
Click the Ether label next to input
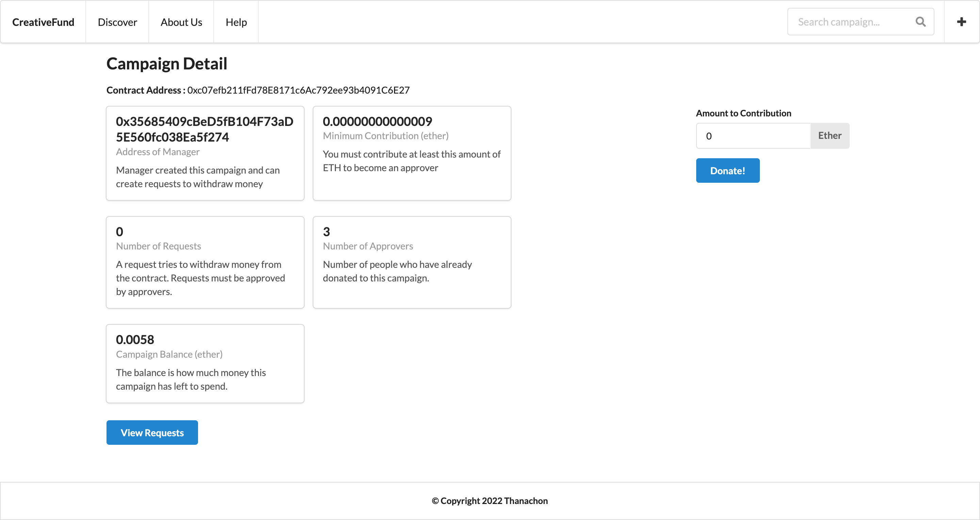[830, 135]
